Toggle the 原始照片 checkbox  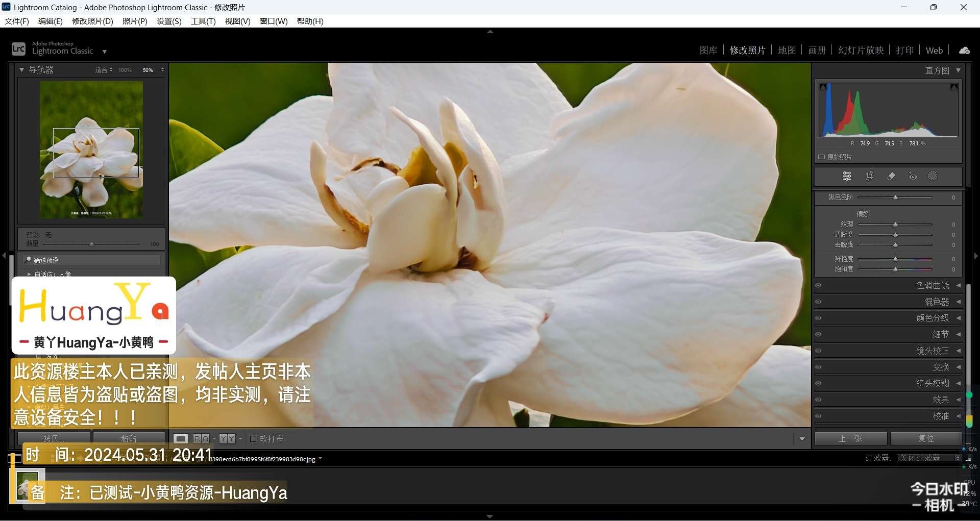click(822, 157)
